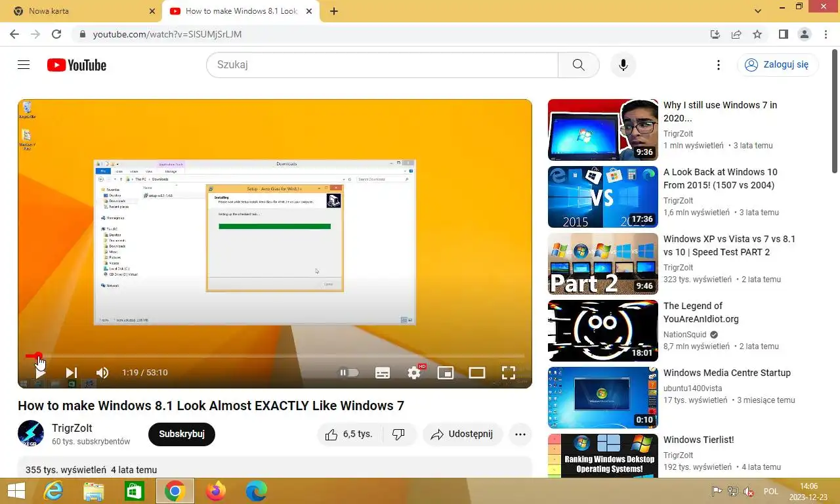
Task: Open Windows Media Centre Startup thumbnail
Action: (603, 398)
